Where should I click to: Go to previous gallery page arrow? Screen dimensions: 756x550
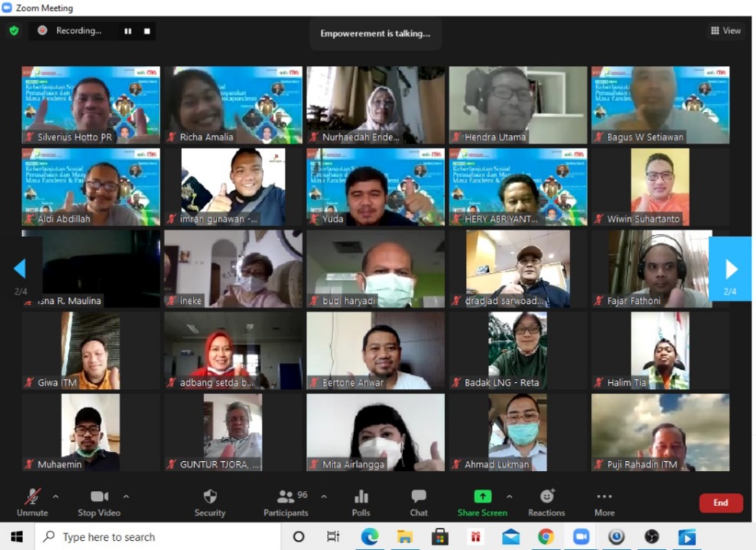[x=20, y=268]
